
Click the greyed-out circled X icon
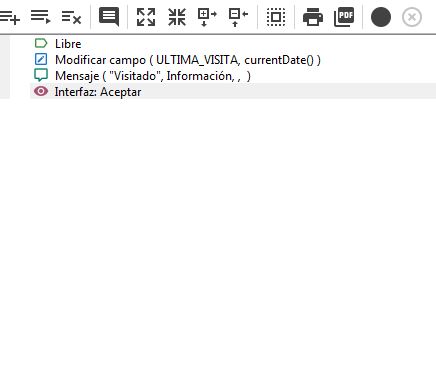(x=412, y=17)
